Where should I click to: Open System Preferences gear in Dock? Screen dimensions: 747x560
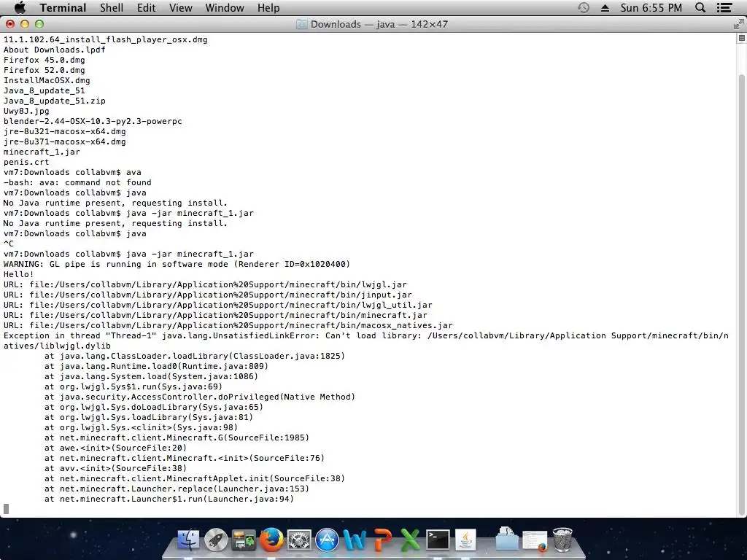[x=298, y=540]
